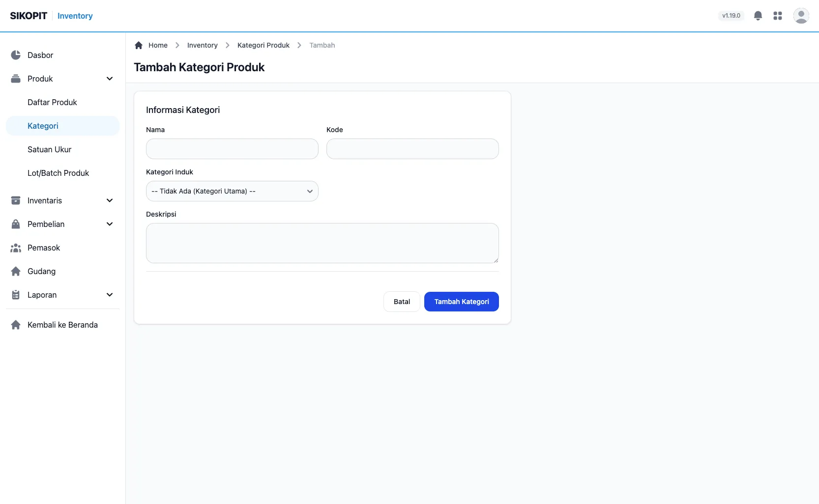Click the Kembali ke Beranda home icon
This screenshot has width=819, height=504.
coord(16,325)
